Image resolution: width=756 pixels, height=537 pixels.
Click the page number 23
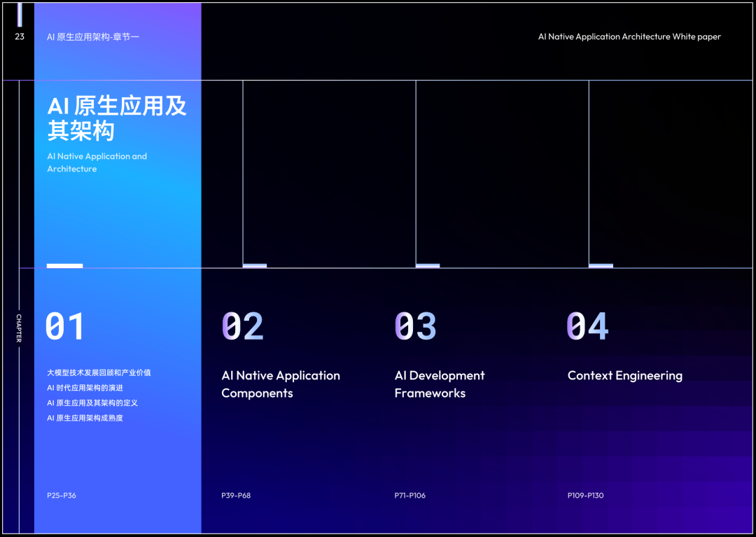pyautogui.click(x=20, y=36)
